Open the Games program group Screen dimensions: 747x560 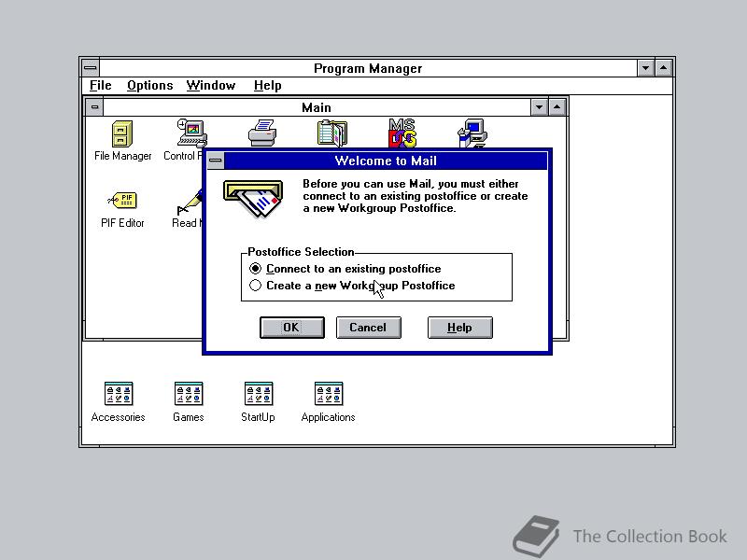189,394
